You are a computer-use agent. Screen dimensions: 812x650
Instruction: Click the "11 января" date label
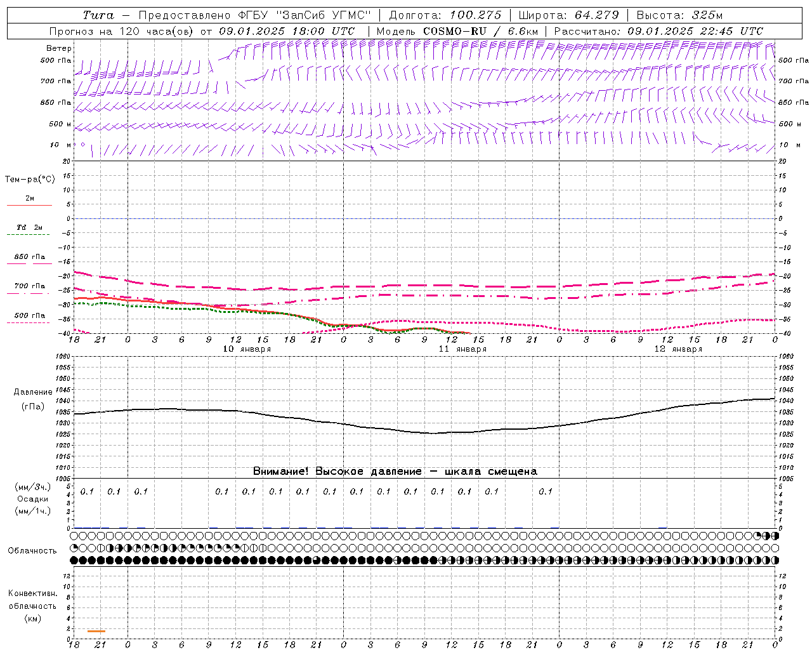[462, 349]
